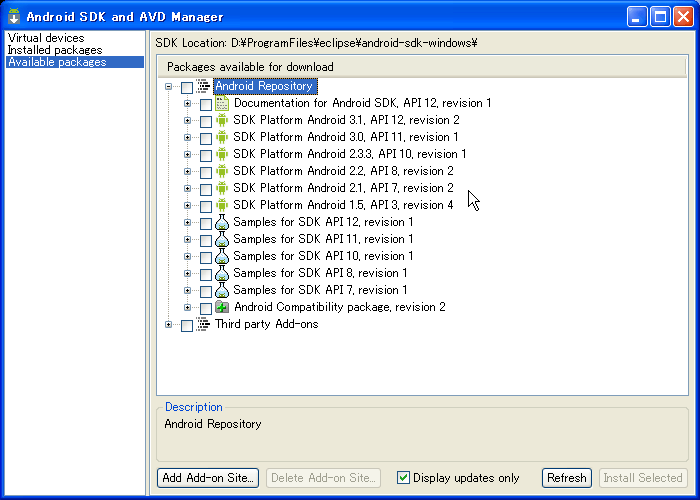Click the Add Add-on Site button

208,478
